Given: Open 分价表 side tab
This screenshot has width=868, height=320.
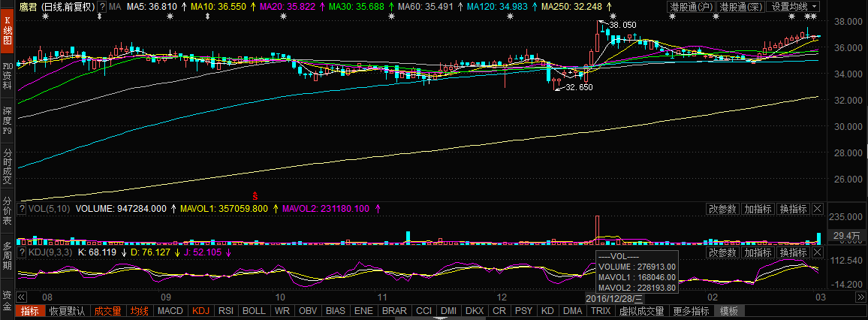Looking at the screenshot, I should (x=8, y=210).
